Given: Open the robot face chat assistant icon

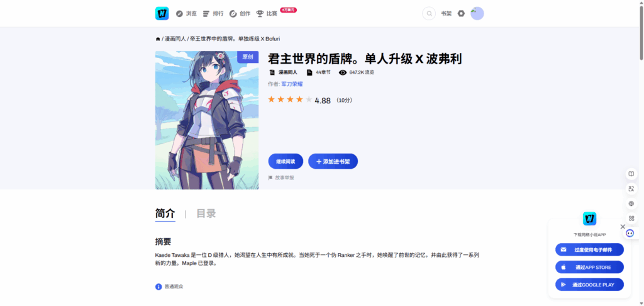Looking at the screenshot, I should (630, 233).
